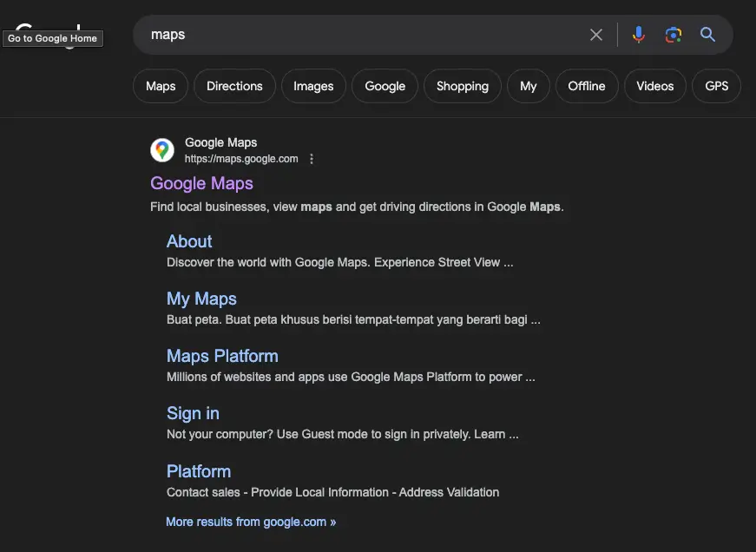The width and height of the screenshot is (756, 552).
Task: Open the Google Maps result title
Action: (x=201, y=184)
